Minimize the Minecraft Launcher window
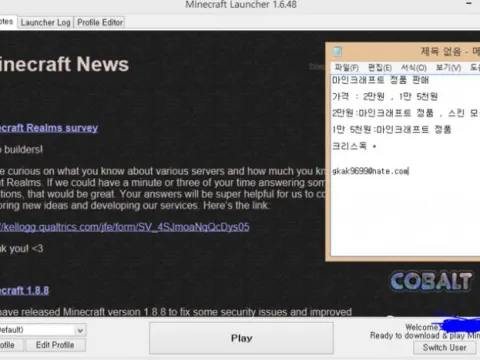 (x=469, y=4)
